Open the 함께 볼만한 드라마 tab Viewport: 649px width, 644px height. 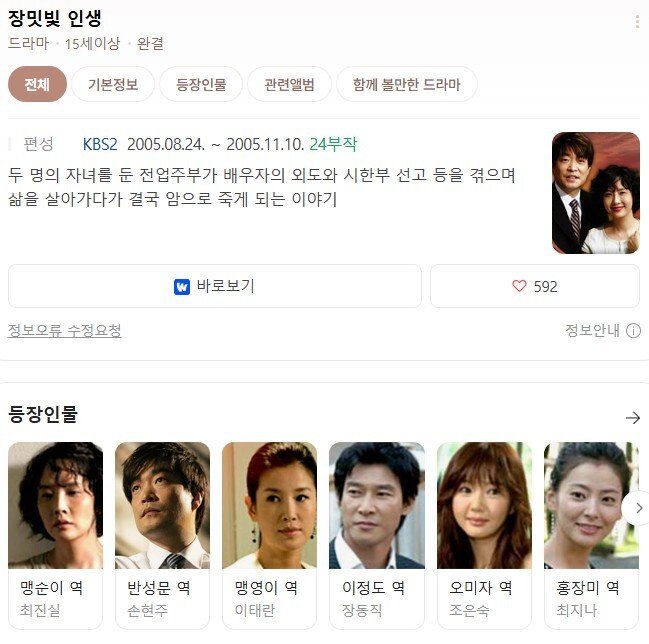pyautogui.click(x=406, y=84)
